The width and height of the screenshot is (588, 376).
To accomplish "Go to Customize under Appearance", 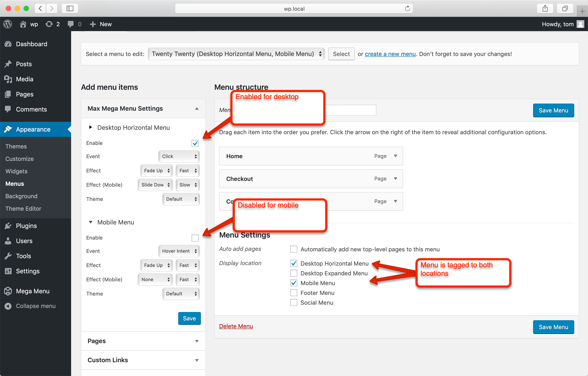I will click(x=19, y=159).
